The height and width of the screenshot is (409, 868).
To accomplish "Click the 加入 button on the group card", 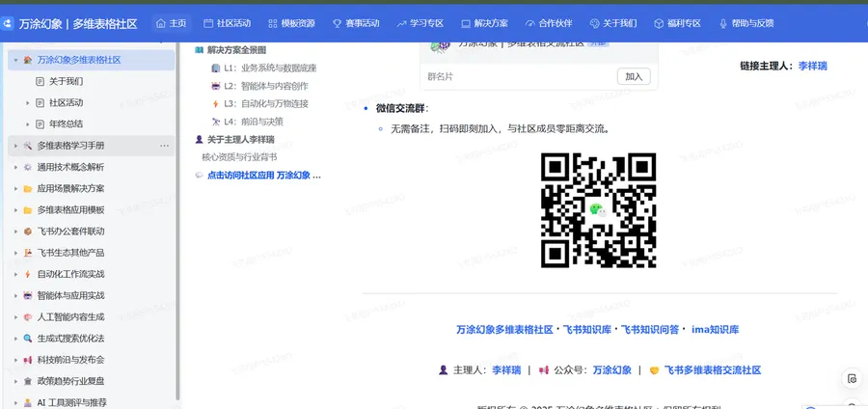I will pos(634,77).
